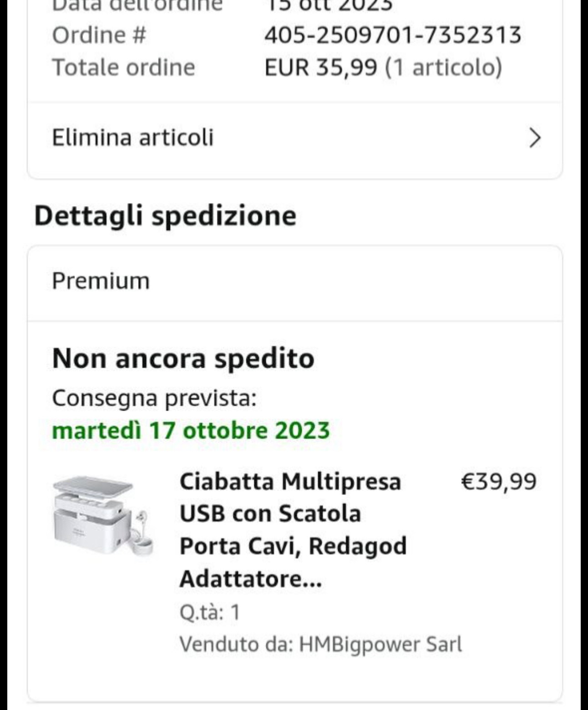Tap the power strip product thumbnail
The image size is (588, 710).
103,515
